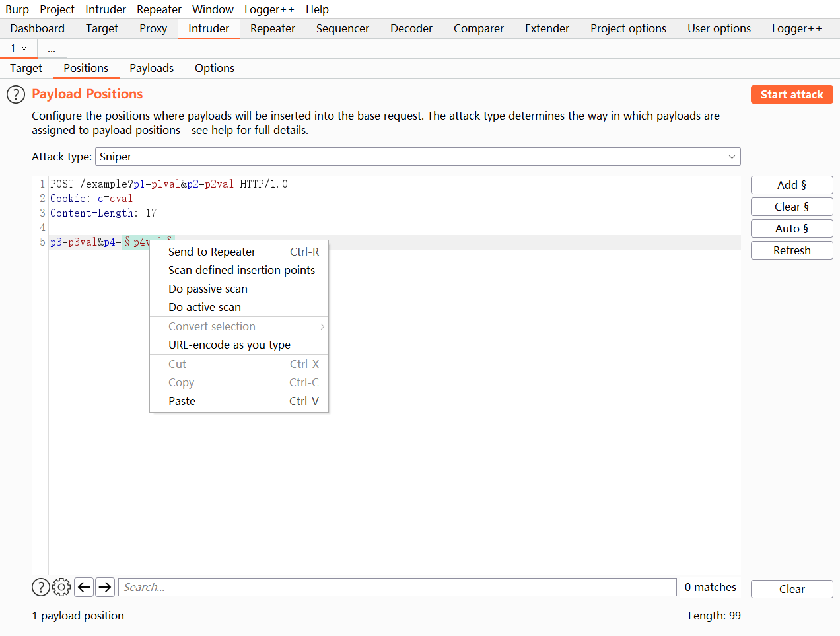Image resolution: width=840 pixels, height=636 pixels.
Task: Open the Logger++ menu in menu bar
Action: 269,9
